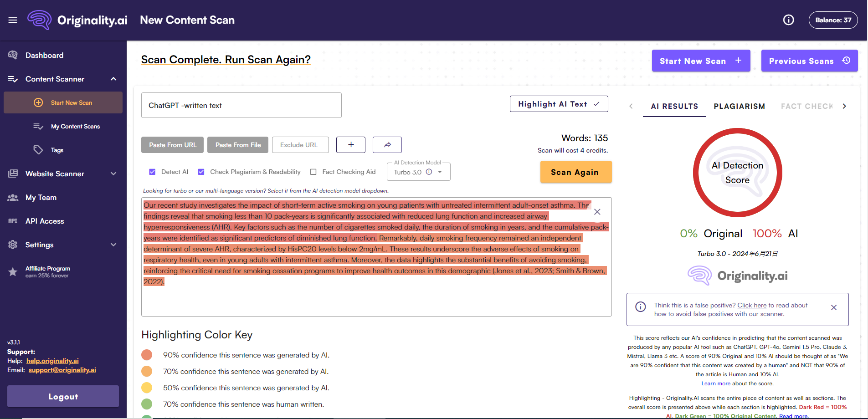Uncheck Check Plagiarism & Readability

coord(201,172)
